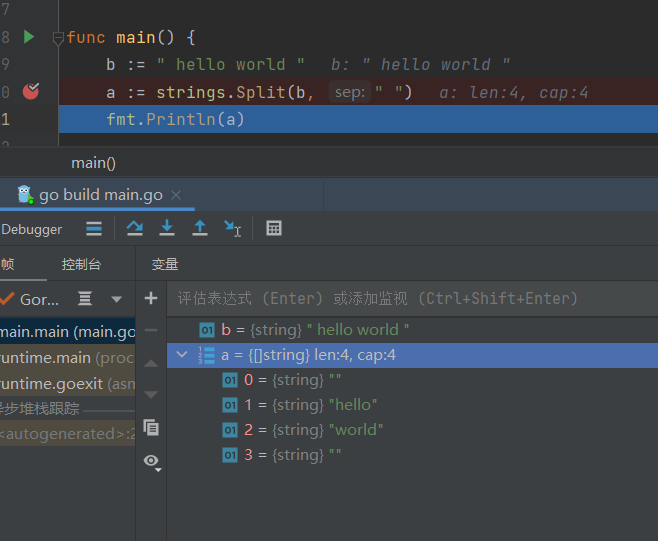The width and height of the screenshot is (658, 541).
Task: Click the Step Into download-arrow icon
Action: [x=167, y=228]
